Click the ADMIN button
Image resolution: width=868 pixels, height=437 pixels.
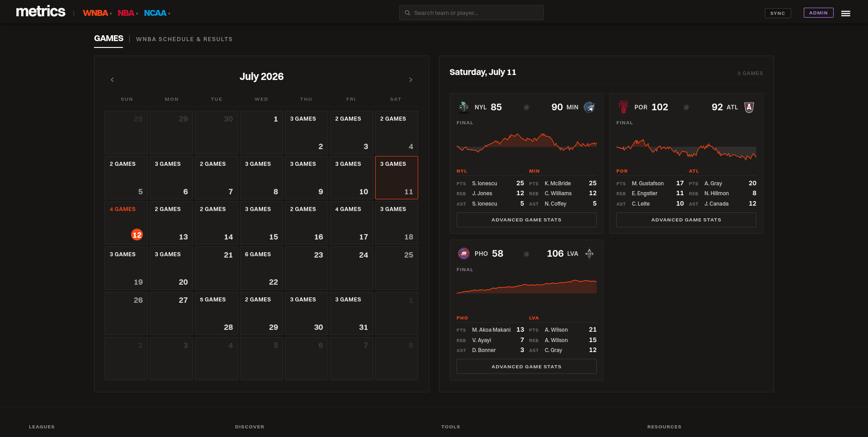point(818,13)
